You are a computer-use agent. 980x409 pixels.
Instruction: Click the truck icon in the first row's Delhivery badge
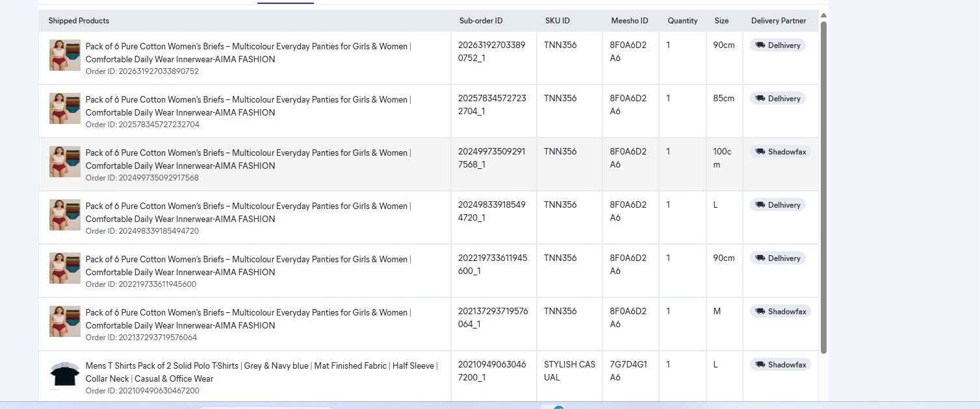(760, 45)
